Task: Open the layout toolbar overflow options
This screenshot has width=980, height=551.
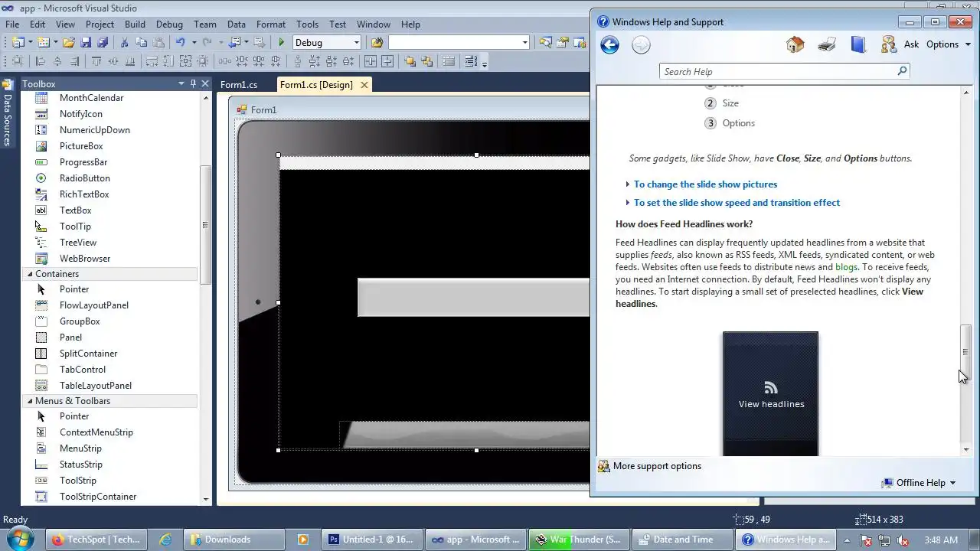Action: coord(485,63)
